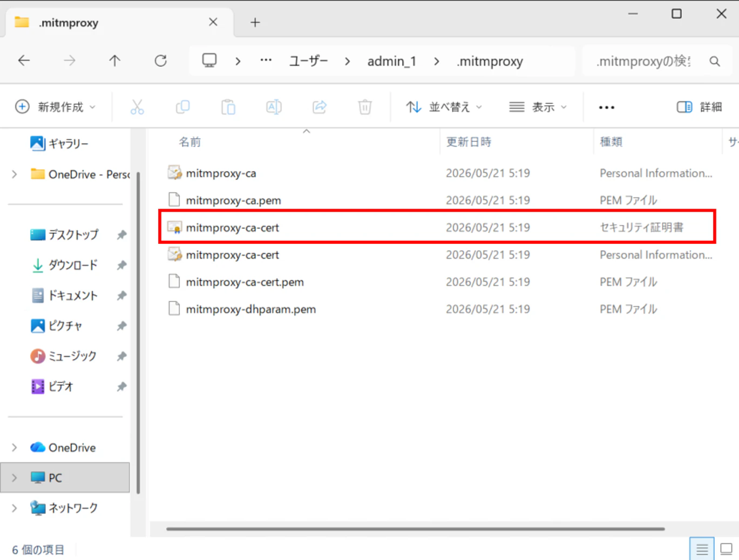This screenshot has height=560, width=739.
Task: Open OneDrive cloud item in sidebar
Action: [x=63, y=447]
